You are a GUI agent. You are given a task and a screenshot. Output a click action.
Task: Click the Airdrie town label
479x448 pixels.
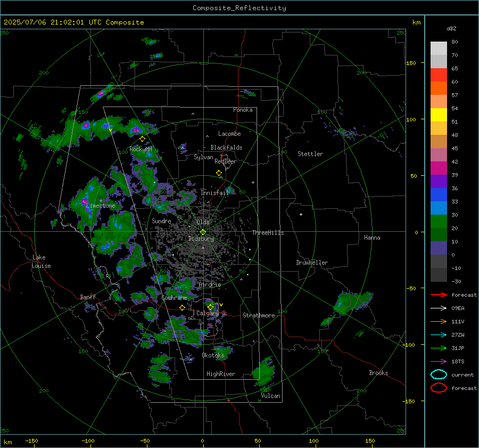click(210, 284)
